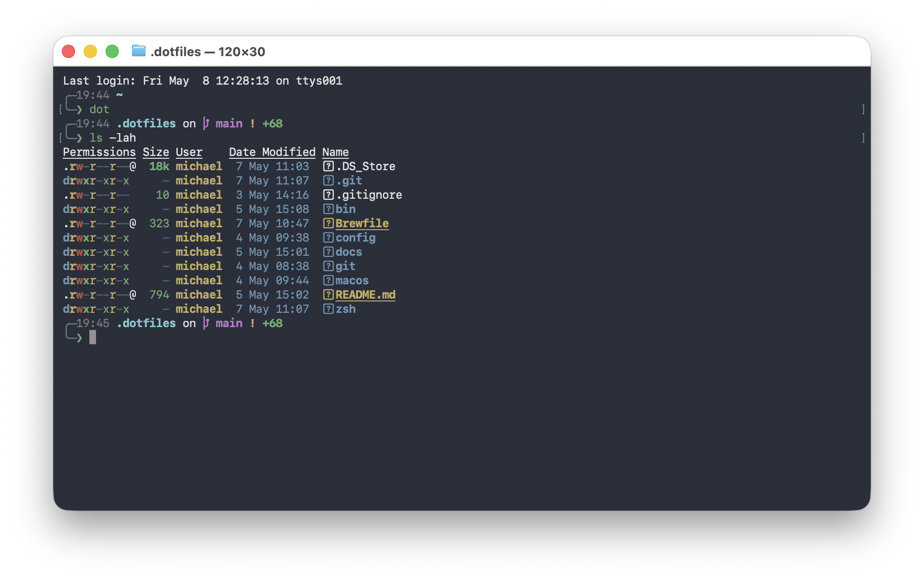This screenshot has height=581, width=924.
Task: Close the terminal window with red button
Action: tap(68, 51)
